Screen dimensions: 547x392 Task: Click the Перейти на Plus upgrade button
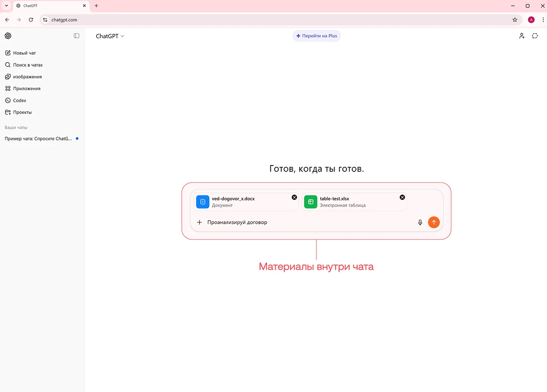click(316, 36)
